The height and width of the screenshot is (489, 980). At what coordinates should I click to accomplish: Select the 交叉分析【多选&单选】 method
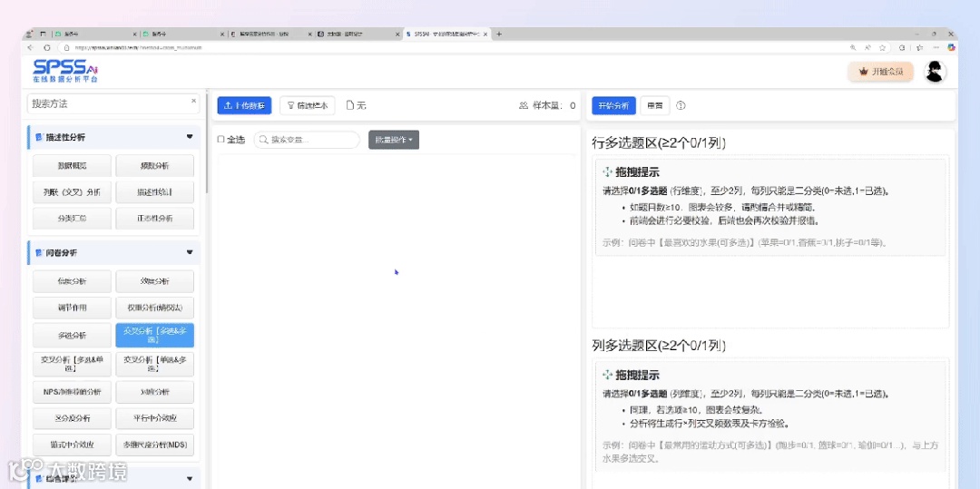point(72,364)
